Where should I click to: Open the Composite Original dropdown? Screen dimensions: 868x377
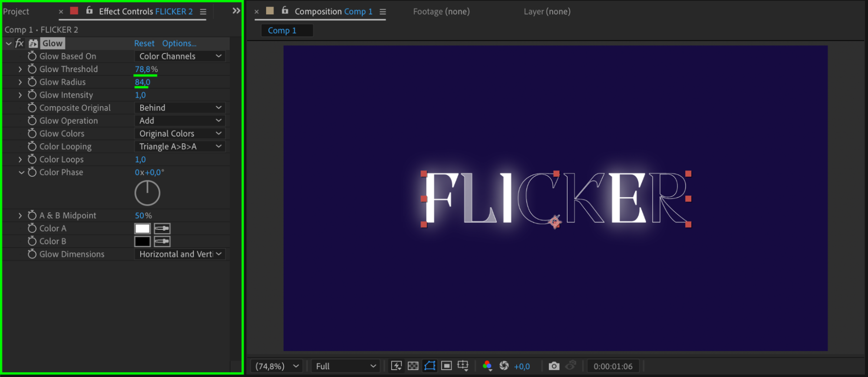point(180,108)
